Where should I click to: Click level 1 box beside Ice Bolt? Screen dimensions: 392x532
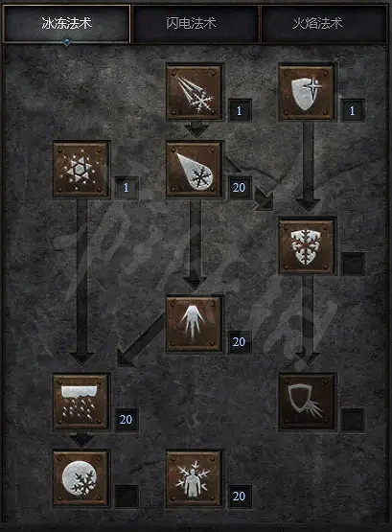(x=240, y=110)
